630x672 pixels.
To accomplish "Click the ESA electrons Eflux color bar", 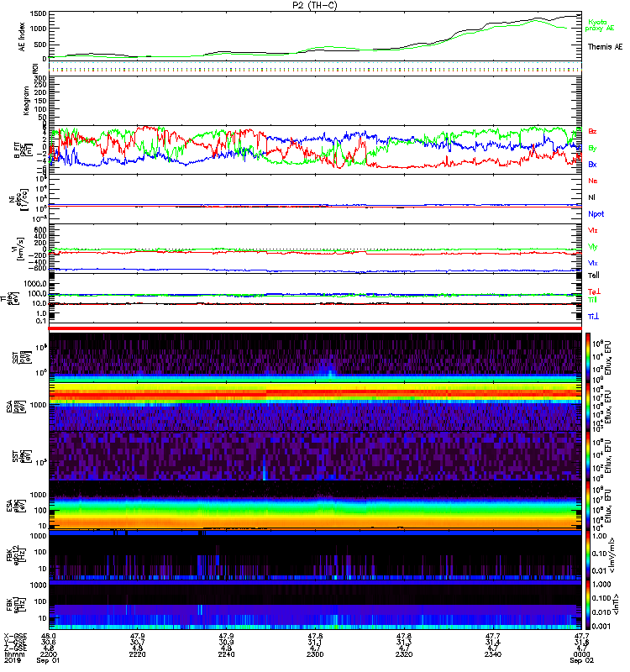I will coord(587,506).
